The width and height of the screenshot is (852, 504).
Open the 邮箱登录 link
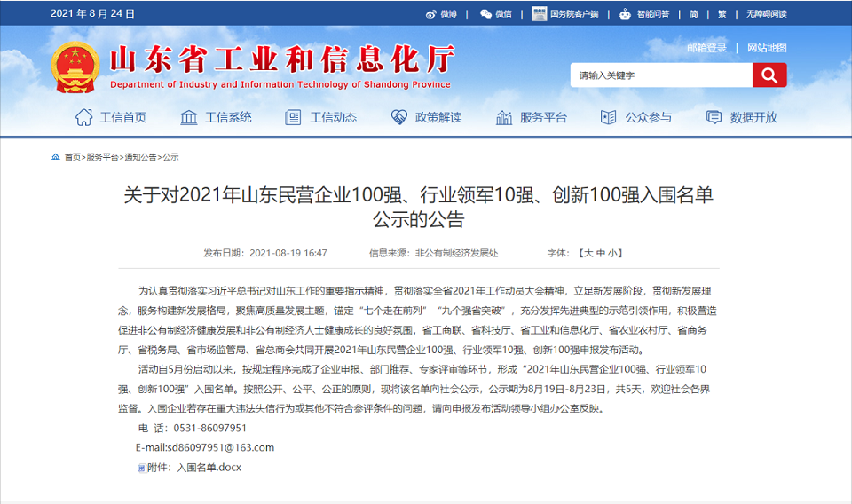(x=706, y=48)
